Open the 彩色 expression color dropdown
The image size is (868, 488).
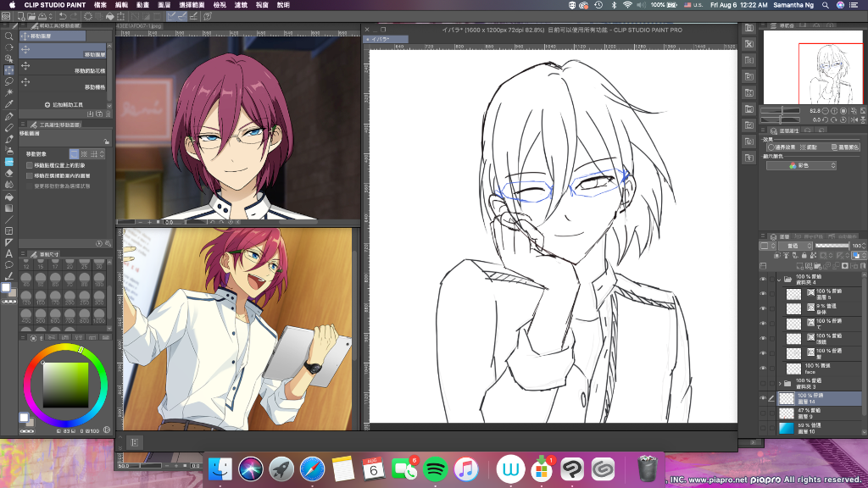(801, 165)
